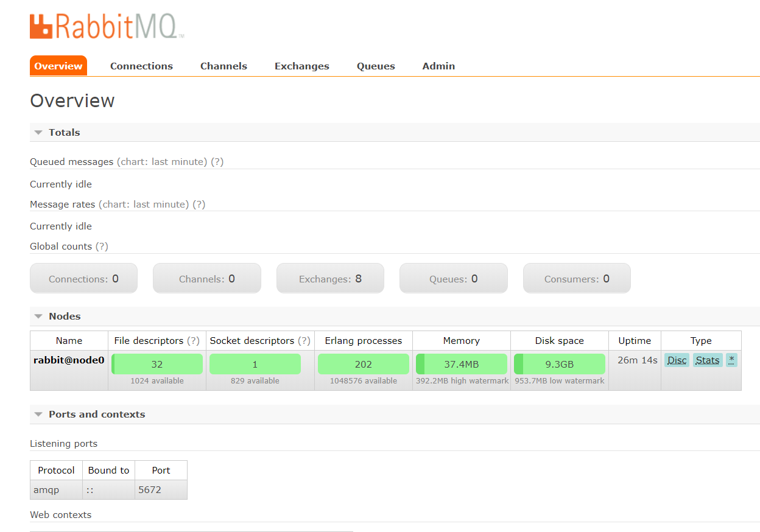Screen dimensions: 760x532
Task: Click help (?) beside Socket descriptors header
Action: [304, 340]
